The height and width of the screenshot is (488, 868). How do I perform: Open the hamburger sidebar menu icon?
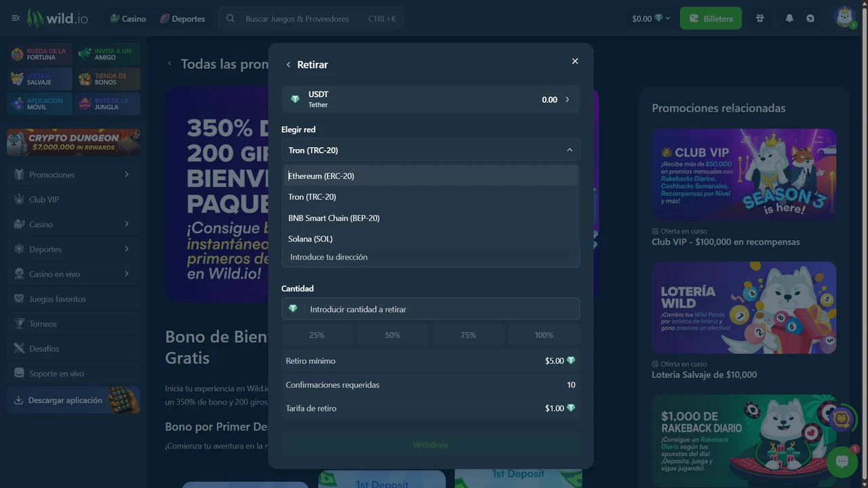[16, 18]
